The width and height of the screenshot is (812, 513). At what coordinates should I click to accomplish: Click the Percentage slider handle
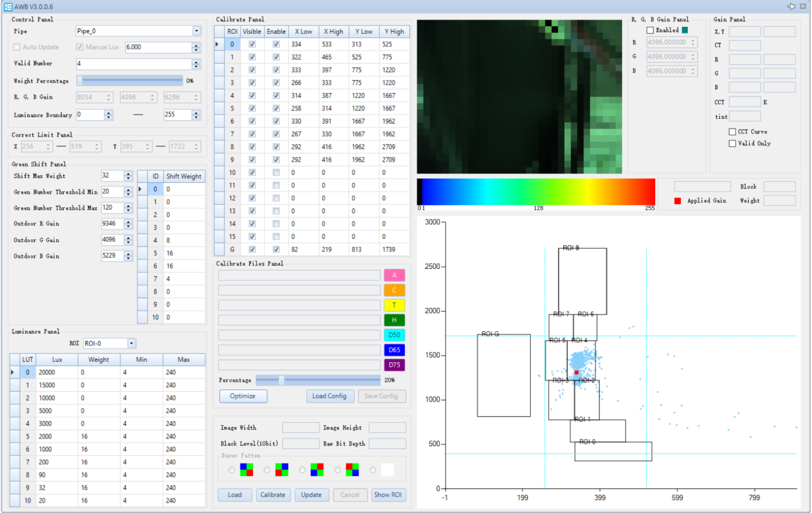pyautogui.click(x=281, y=380)
